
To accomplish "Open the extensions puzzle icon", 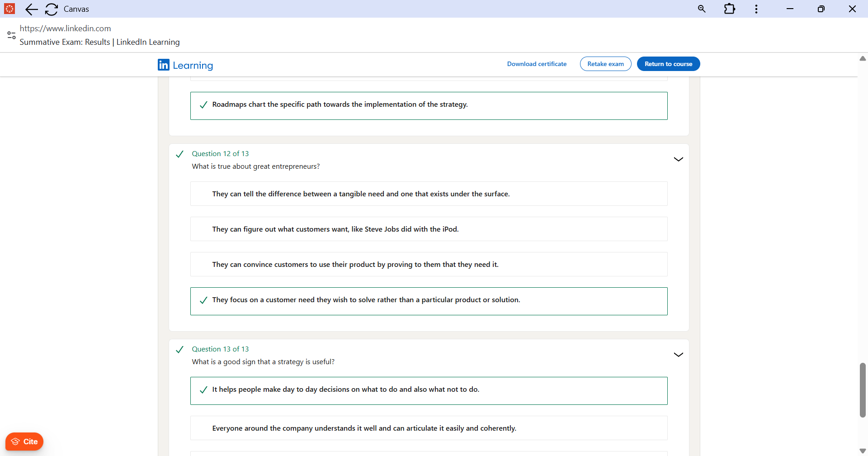I will point(729,9).
